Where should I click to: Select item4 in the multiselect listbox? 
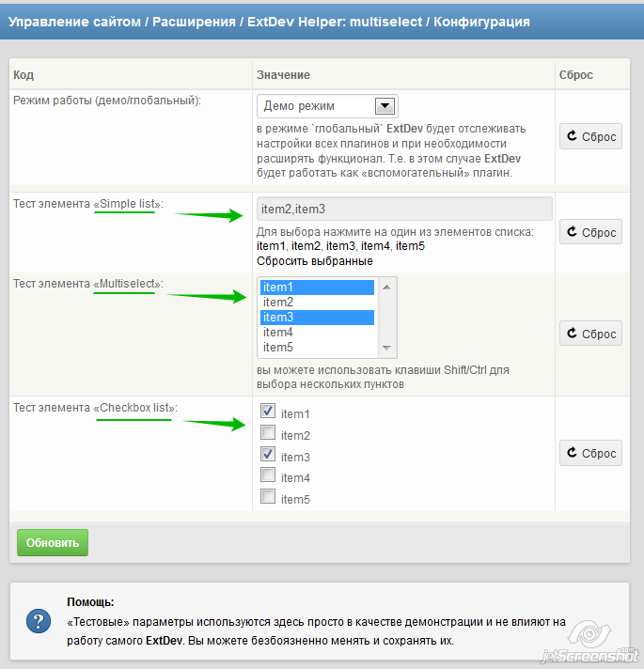click(317, 333)
